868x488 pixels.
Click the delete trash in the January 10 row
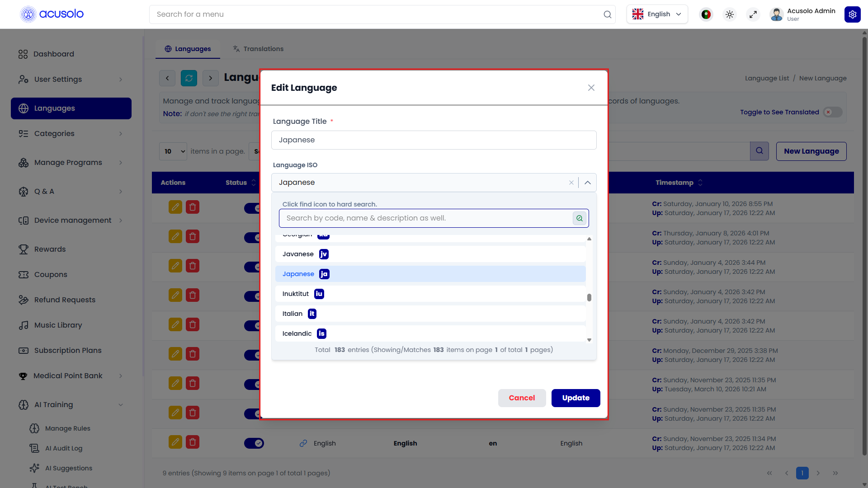coord(193,207)
